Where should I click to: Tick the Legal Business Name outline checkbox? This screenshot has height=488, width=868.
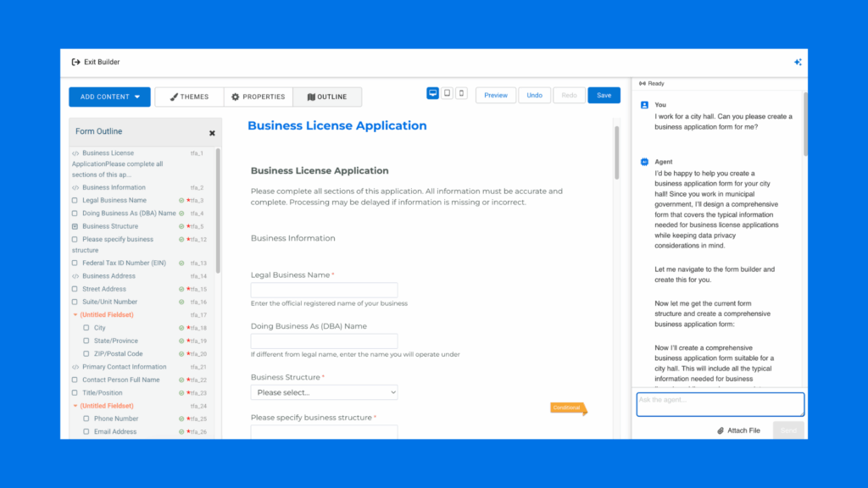click(75, 201)
